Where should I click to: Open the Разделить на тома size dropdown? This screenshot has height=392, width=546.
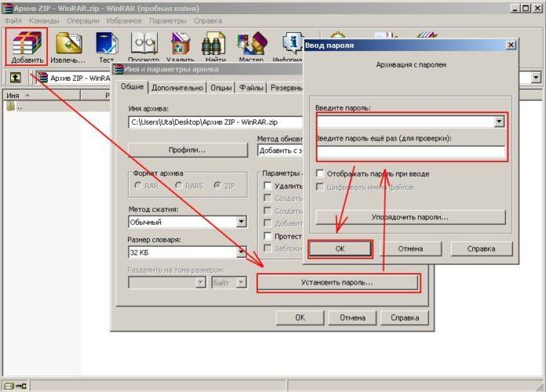pos(201,282)
